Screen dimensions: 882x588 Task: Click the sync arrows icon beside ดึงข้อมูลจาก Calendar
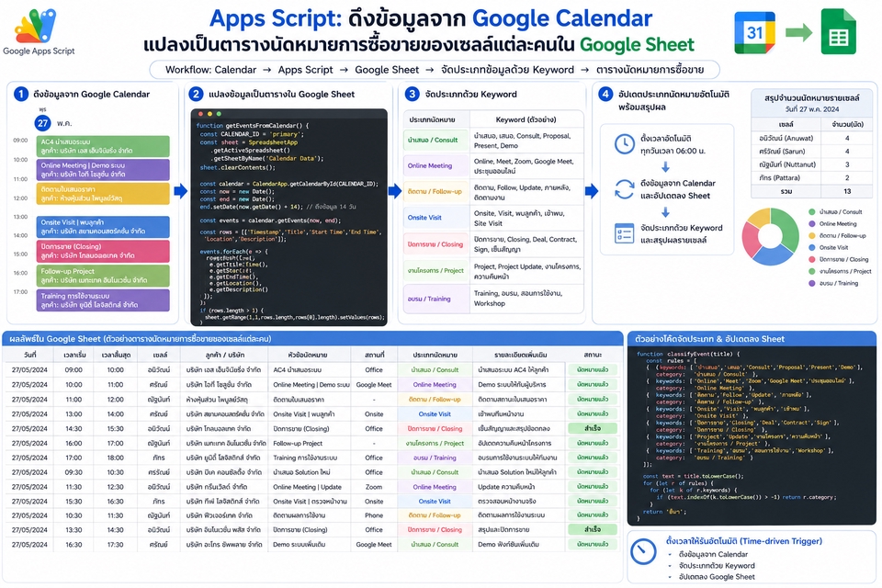pyautogui.click(x=624, y=189)
